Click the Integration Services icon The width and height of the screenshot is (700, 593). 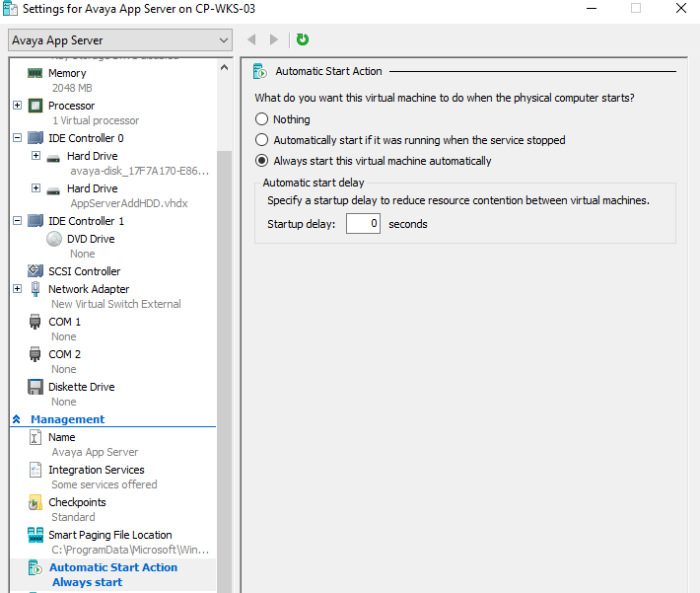coord(35,470)
